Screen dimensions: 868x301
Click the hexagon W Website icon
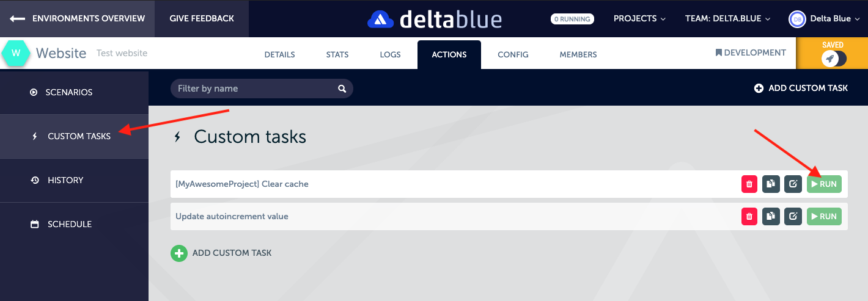(x=16, y=53)
